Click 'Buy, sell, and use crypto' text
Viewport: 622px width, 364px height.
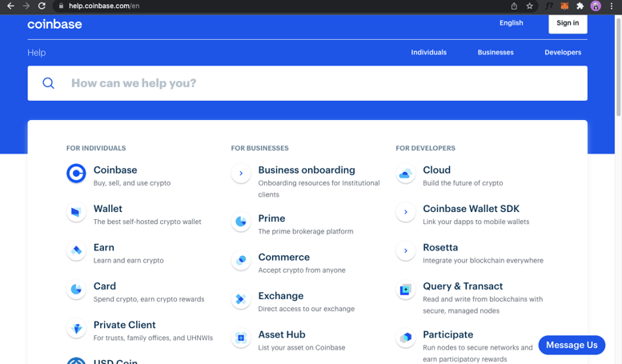132,182
